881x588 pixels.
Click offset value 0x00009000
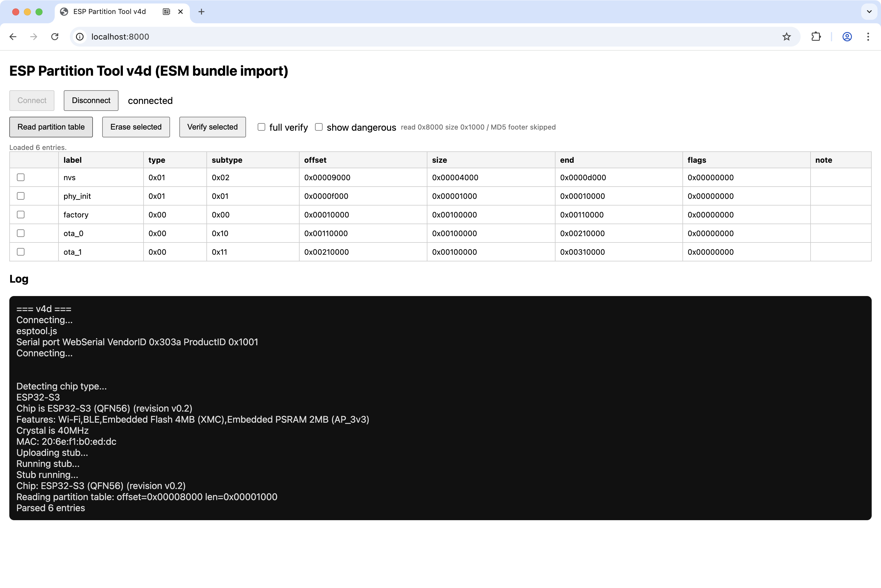click(x=327, y=178)
